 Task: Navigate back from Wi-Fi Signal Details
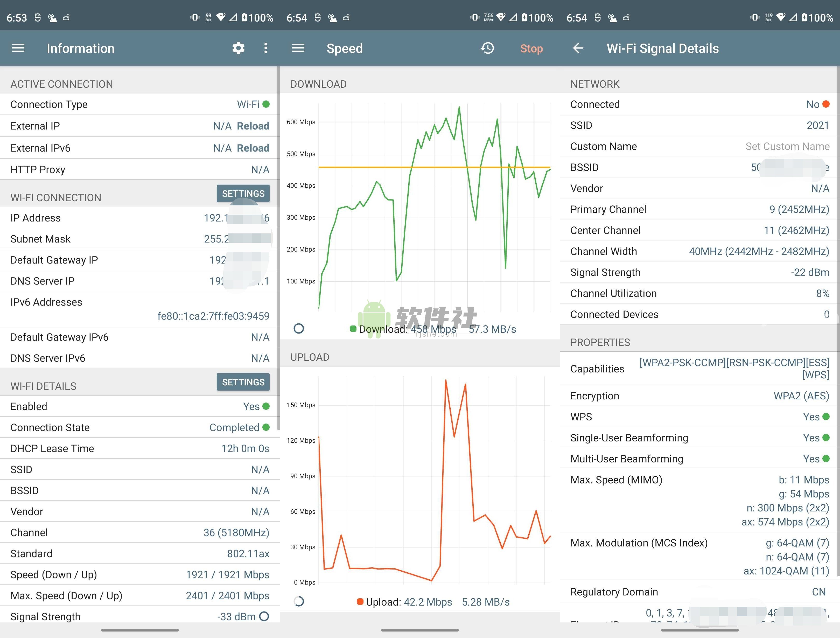click(578, 48)
